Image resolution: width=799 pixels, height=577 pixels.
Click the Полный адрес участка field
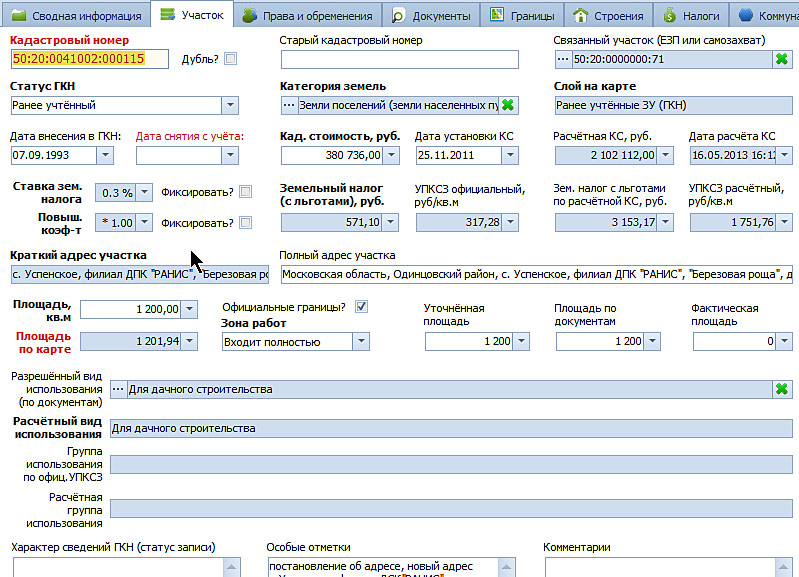coord(537,274)
